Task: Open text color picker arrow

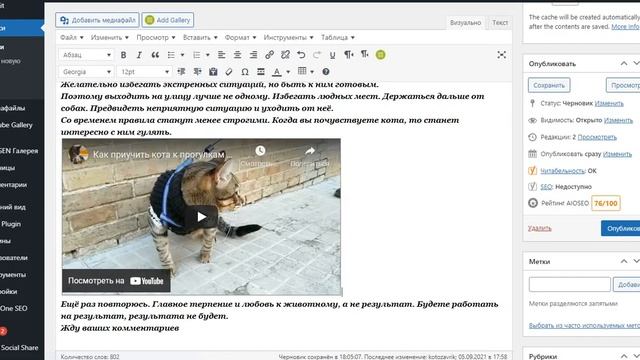Action: 288,71
